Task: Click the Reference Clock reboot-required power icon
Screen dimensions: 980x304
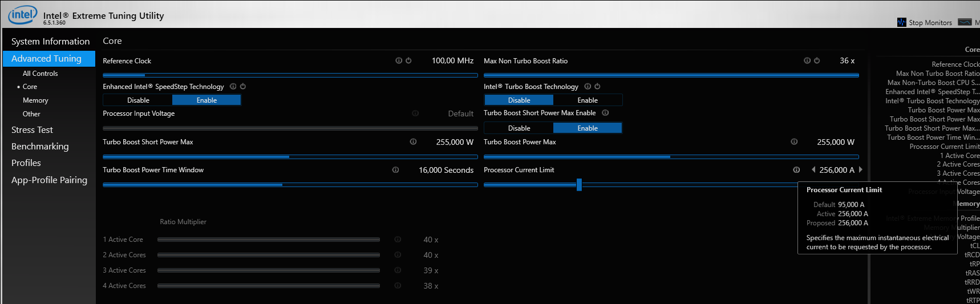Action: 408,60
